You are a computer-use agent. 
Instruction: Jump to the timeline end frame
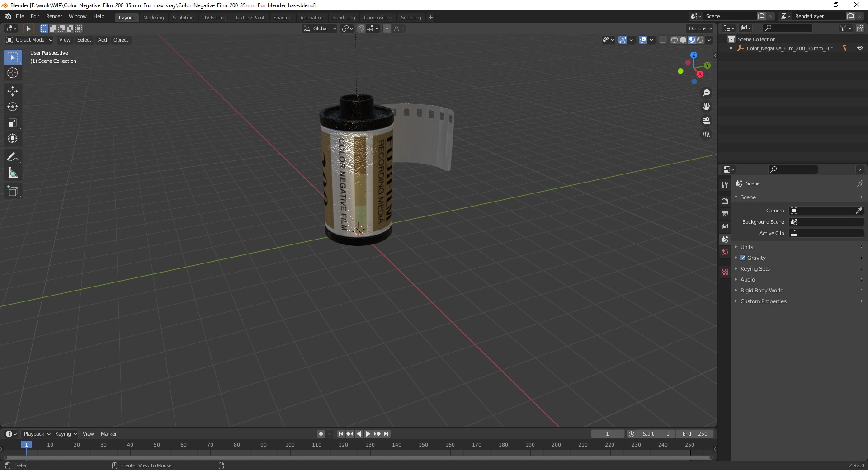click(x=386, y=434)
